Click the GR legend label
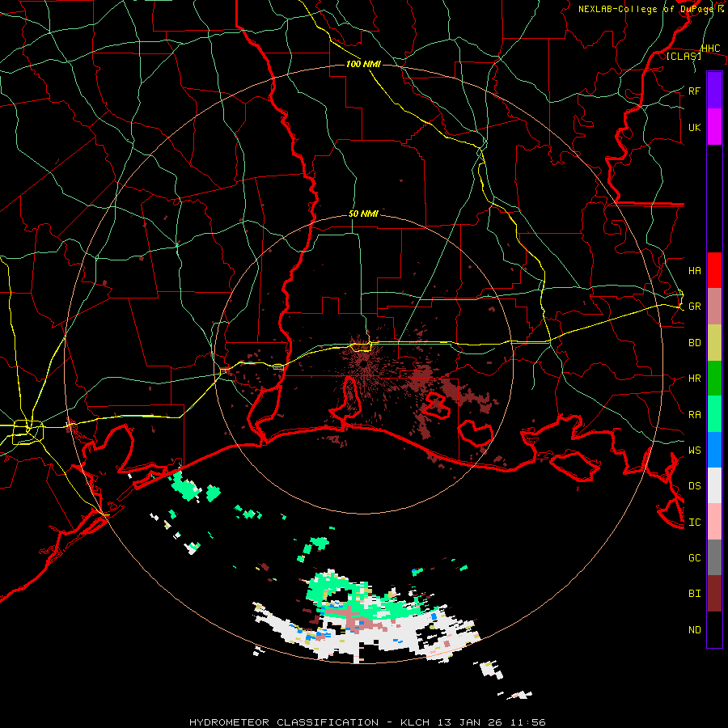The height and width of the screenshot is (728, 728). [694, 307]
